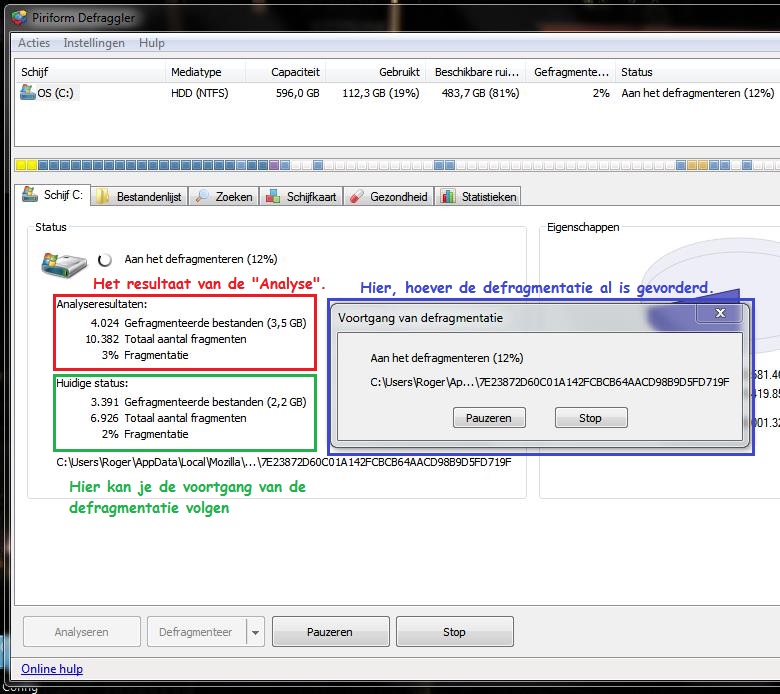Click the Schijfkaart blocks icon
Viewport: 780px width, 694px height.
click(x=273, y=197)
